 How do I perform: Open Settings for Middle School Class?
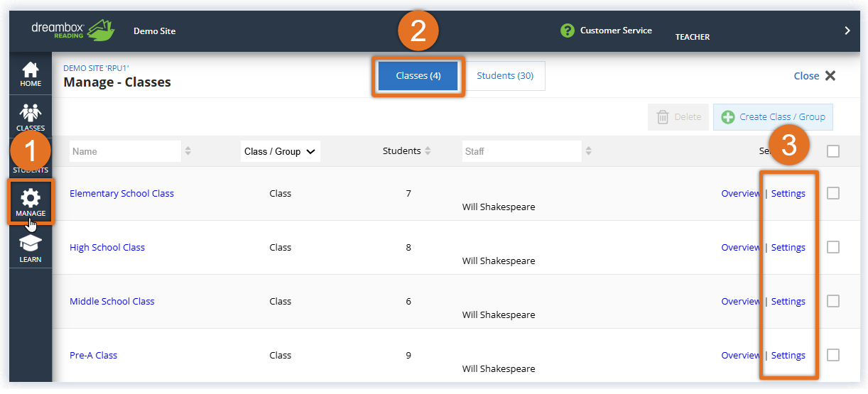(x=788, y=301)
